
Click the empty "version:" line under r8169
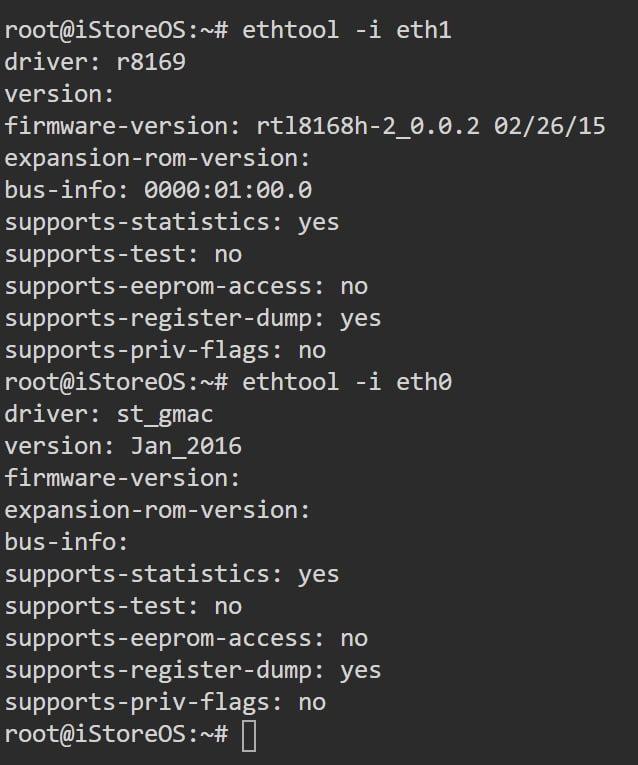tap(60, 94)
